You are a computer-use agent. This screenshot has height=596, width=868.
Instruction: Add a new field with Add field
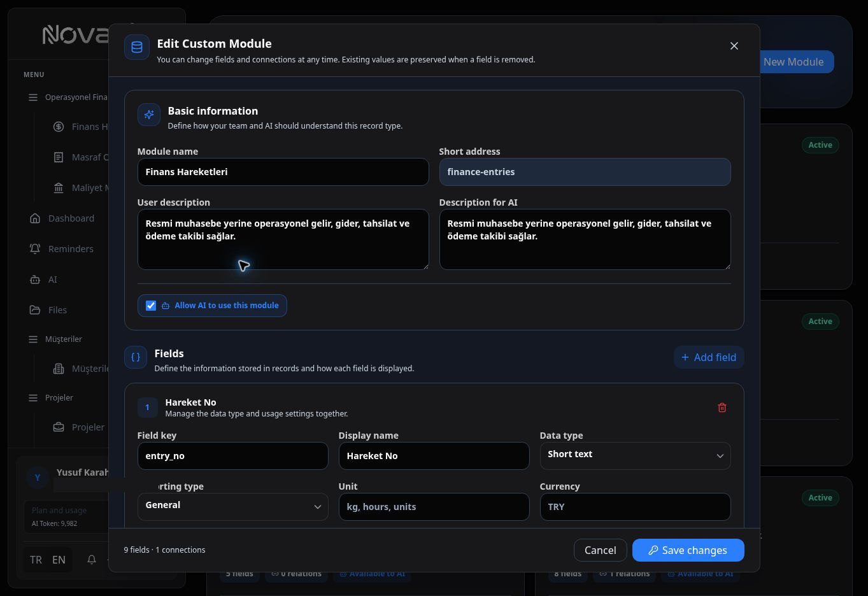tap(709, 357)
